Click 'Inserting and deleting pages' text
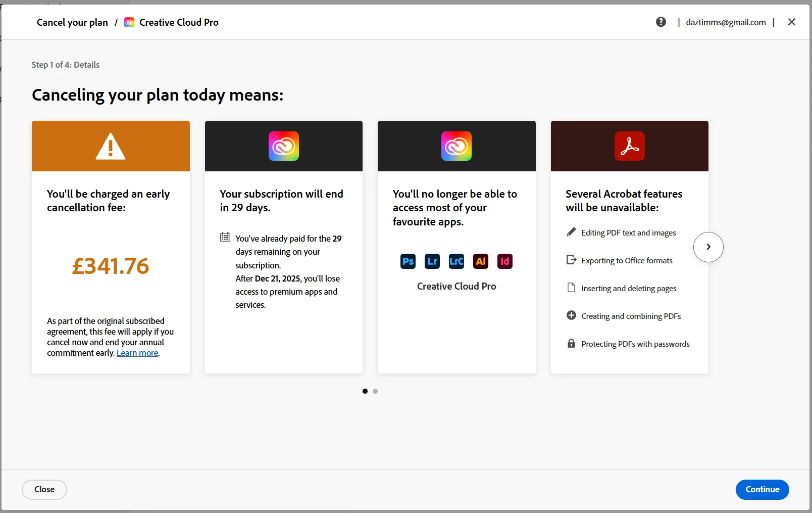The width and height of the screenshot is (812, 513). pyautogui.click(x=629, y=288)
